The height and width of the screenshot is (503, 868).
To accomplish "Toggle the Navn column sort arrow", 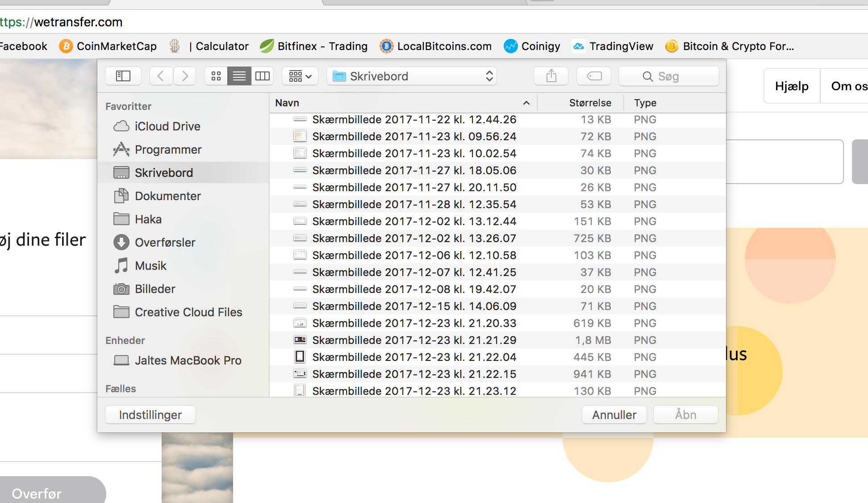I will [526, 103].
